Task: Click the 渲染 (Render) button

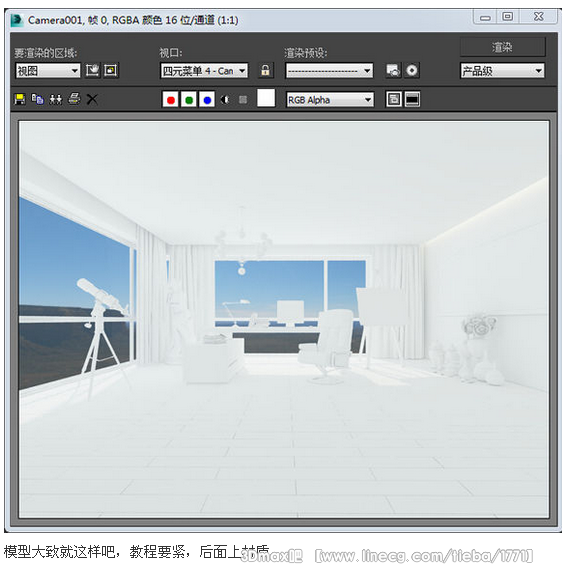Action: [x=502, y=47]
